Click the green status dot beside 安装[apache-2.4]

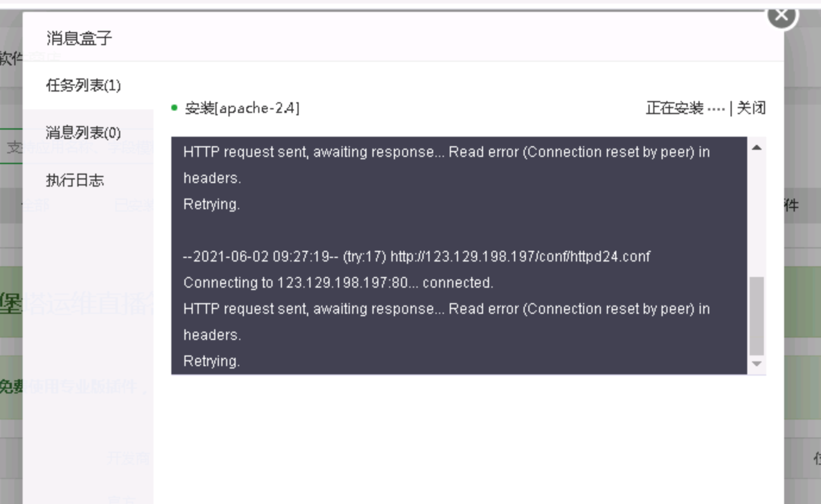[174, 108]
